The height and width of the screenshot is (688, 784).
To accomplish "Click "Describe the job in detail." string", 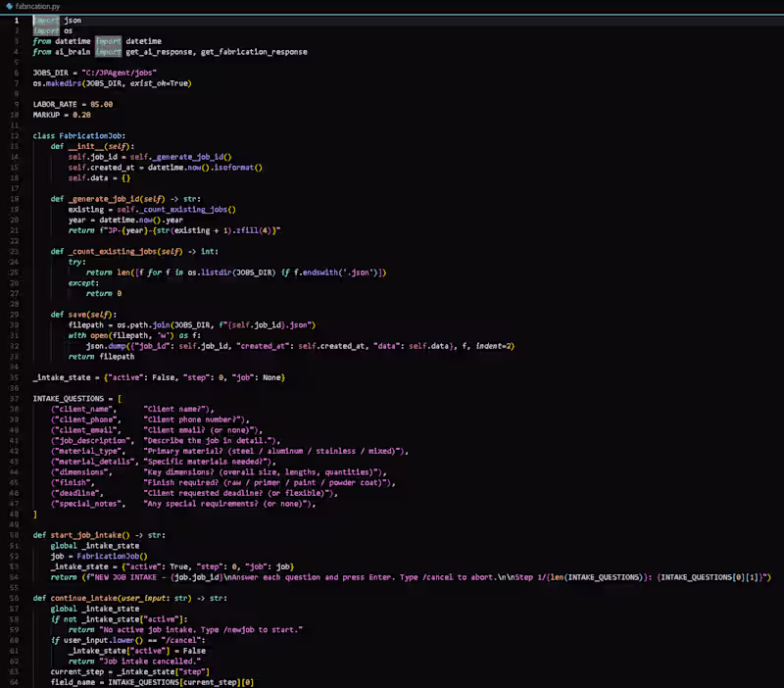I will tap(210, 440).
